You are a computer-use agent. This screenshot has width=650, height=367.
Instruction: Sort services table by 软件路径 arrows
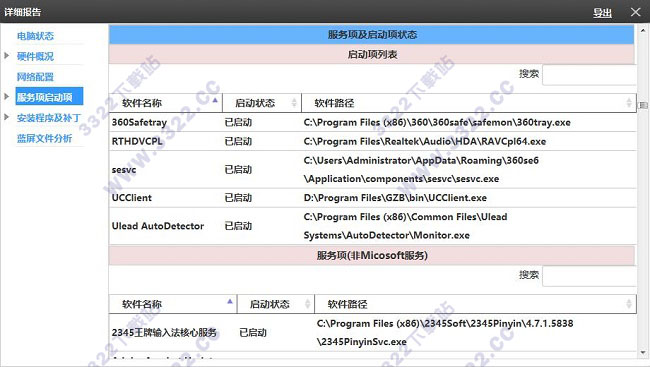pos(629,304)
